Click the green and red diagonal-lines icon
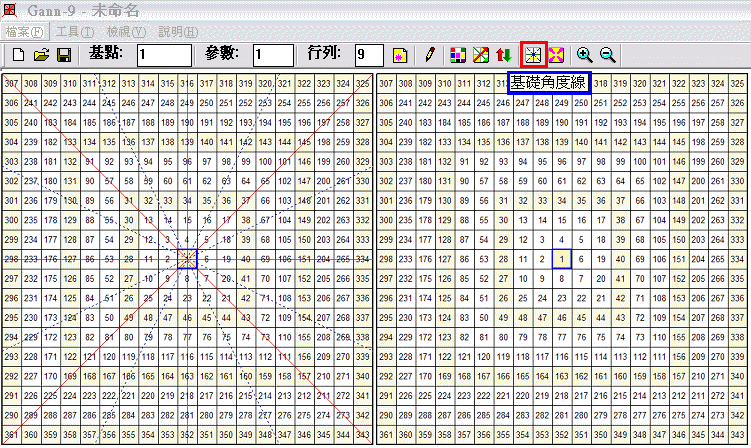The height and width of the screenshot is (448, 751). pos(481,55)
